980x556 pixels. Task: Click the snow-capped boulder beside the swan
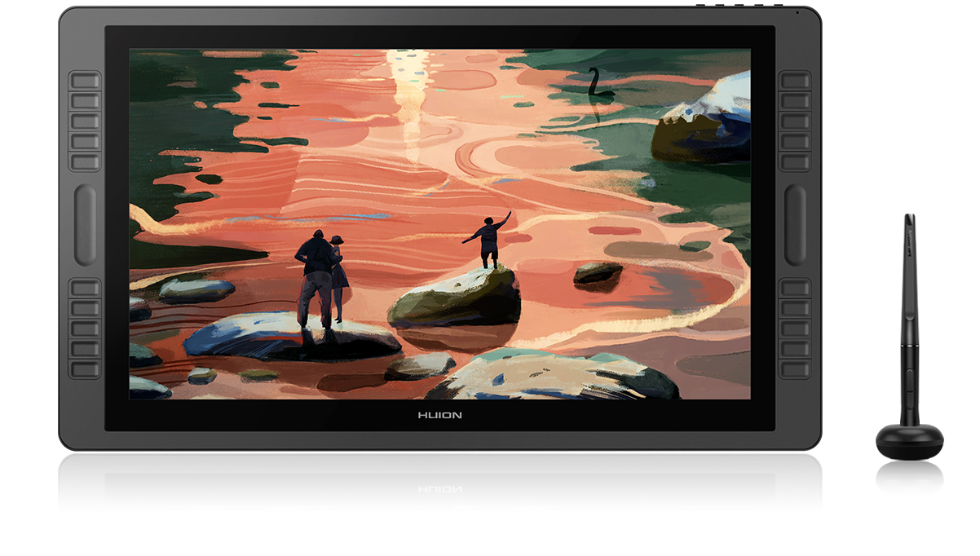coord(702,120)
